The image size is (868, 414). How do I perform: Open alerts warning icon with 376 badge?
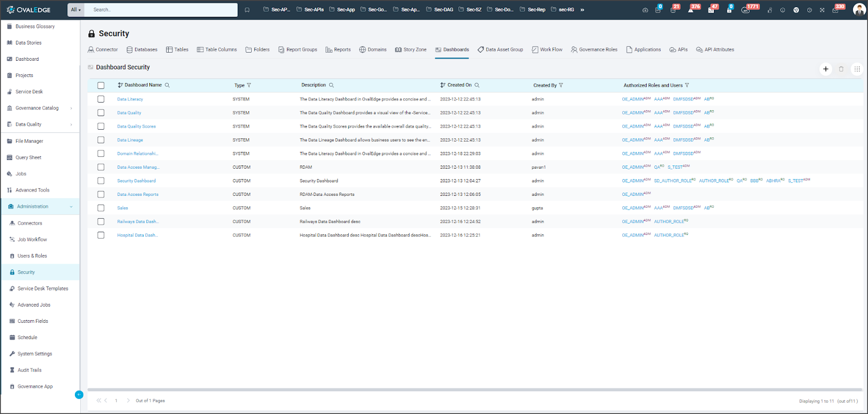[691, 10]
